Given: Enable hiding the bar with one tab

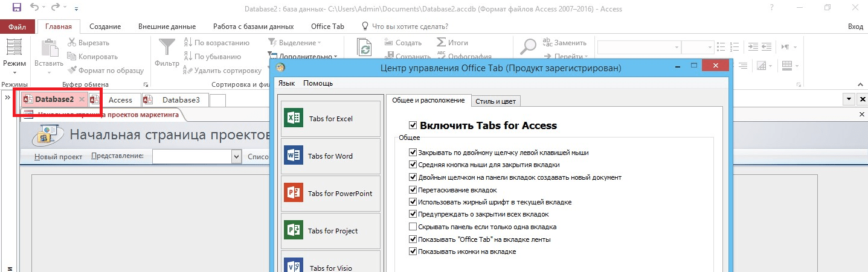Looking at the screenshot, I should (x=413, y=227).
